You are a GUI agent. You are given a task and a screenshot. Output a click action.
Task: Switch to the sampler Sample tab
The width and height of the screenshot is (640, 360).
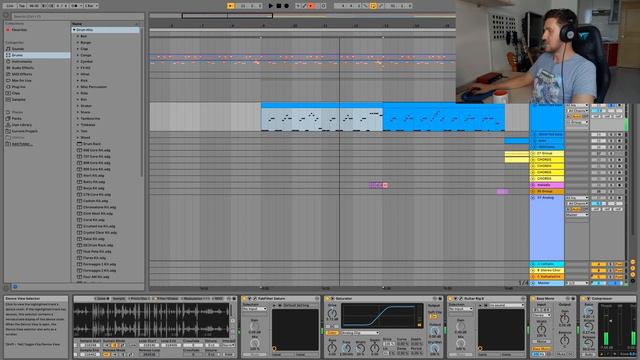click(x=119, y=299)
